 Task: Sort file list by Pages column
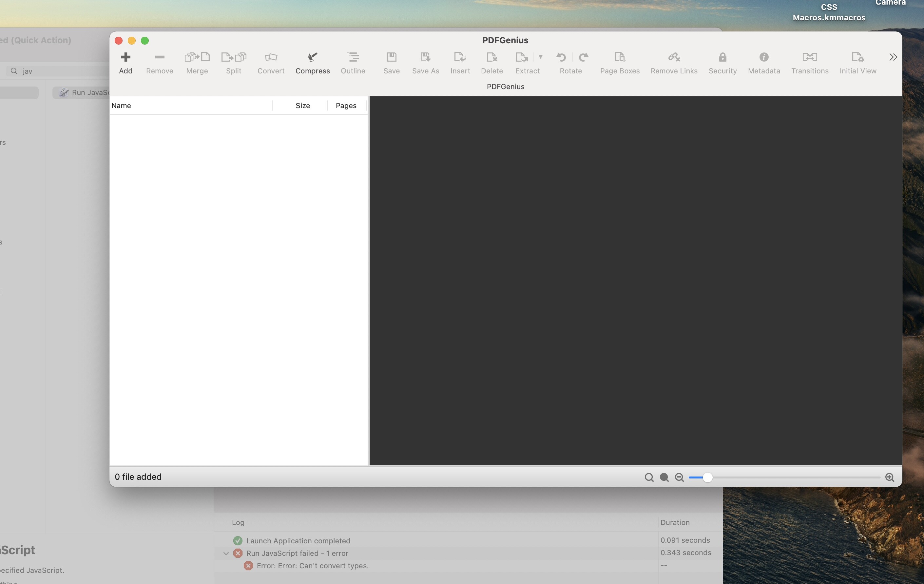coord(347,106)
